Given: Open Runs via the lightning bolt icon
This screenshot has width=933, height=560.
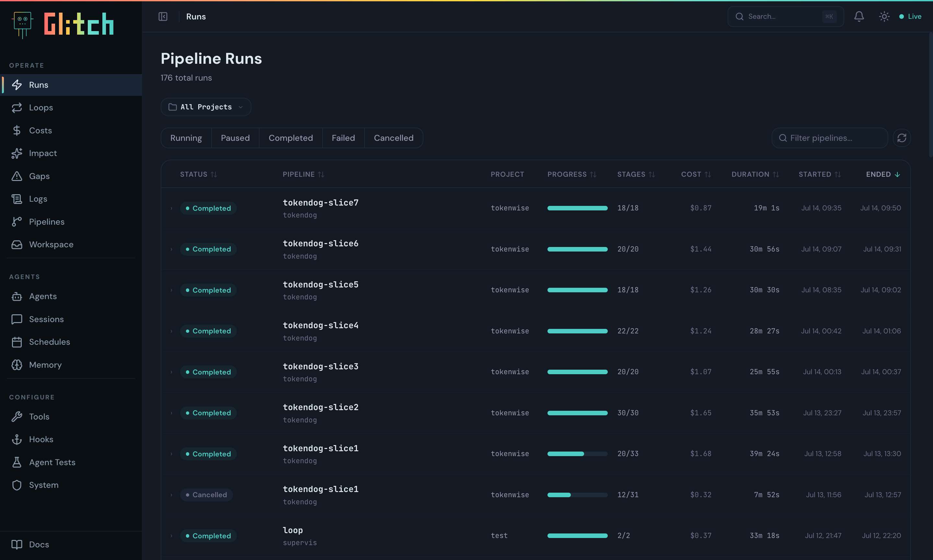Looking at the screenshot, I should point(17,85).
